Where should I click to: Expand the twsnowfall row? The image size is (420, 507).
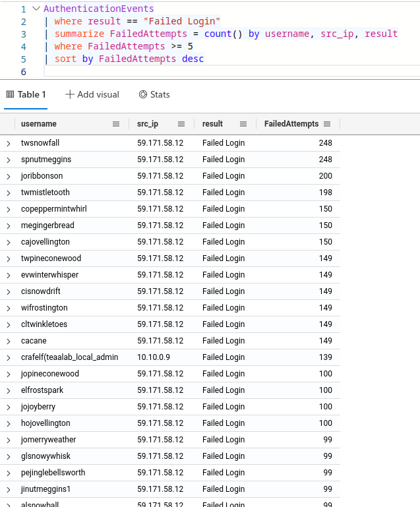tap(9, 143)
